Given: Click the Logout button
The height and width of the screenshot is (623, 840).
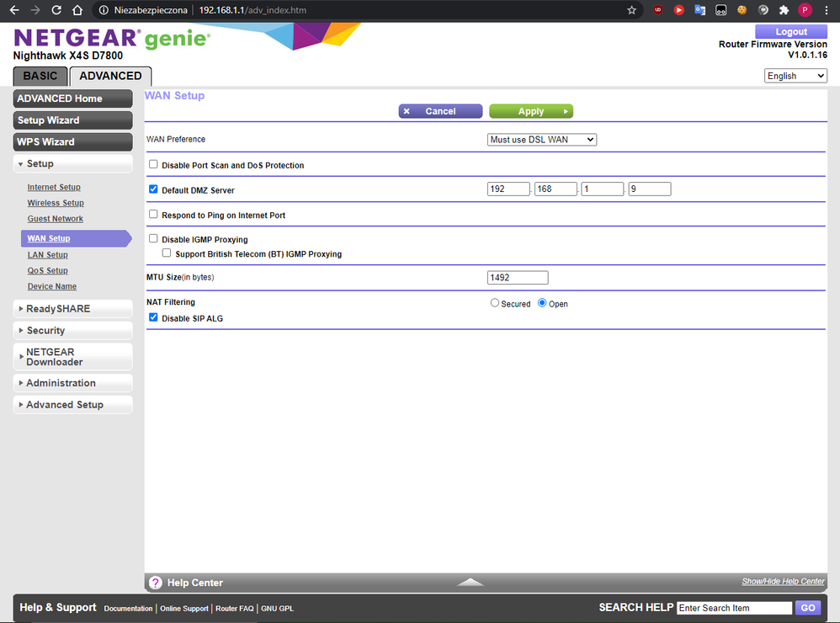Looking at the screenshot, I should coord(791,32).
